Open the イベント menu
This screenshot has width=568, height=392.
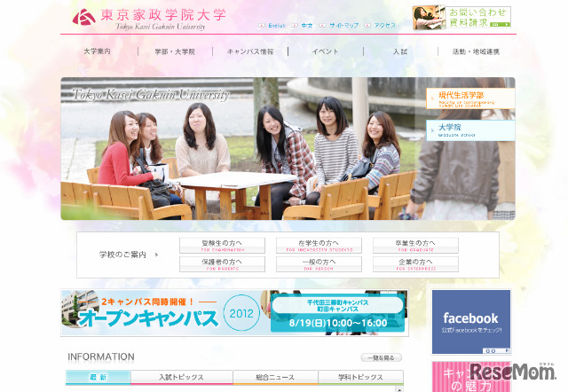tap(326, 51)
